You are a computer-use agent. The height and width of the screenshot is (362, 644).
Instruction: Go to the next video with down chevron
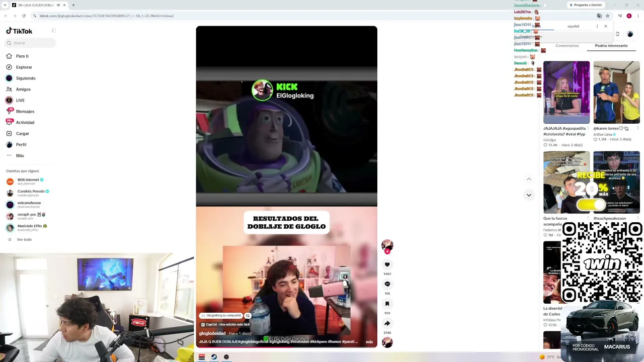pyautogui.click(x=529, y=195)
